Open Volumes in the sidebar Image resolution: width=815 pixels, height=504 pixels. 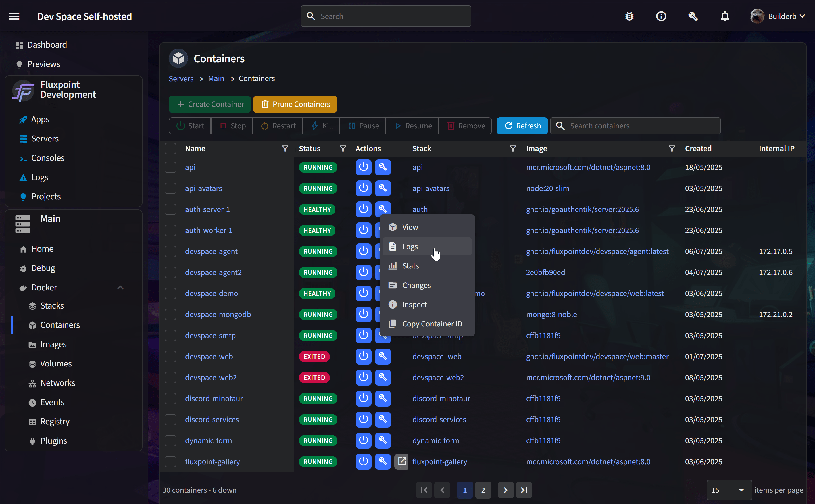coord(56,364)
